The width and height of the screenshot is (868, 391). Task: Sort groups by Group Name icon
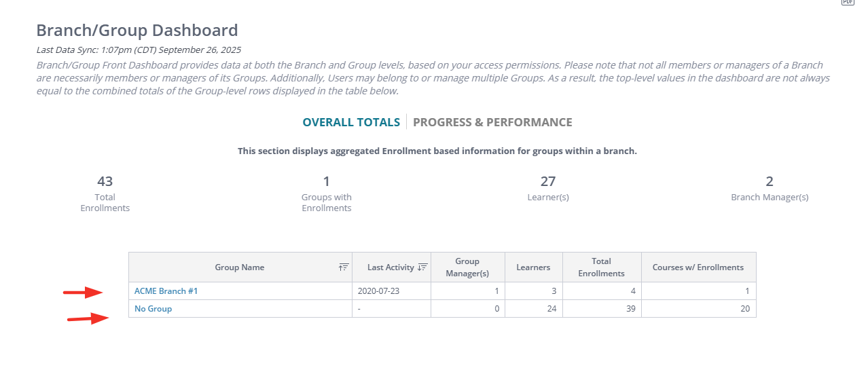coord(344,267)
